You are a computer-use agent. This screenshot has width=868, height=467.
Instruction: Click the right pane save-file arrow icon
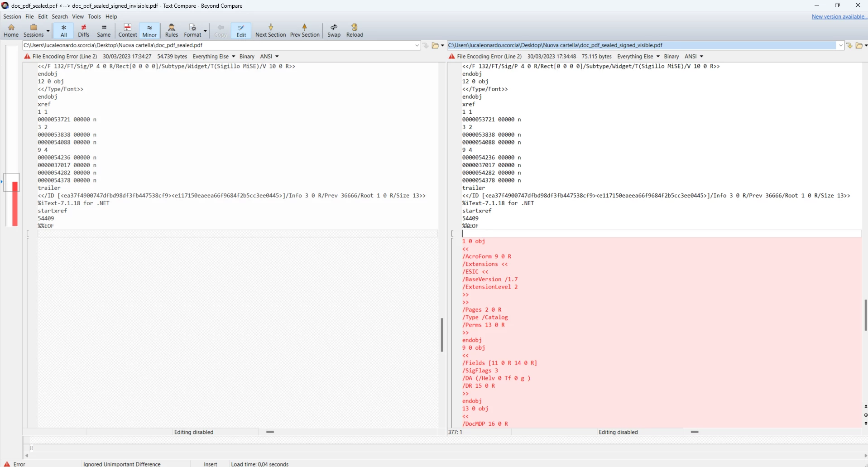tap(849, 45)
